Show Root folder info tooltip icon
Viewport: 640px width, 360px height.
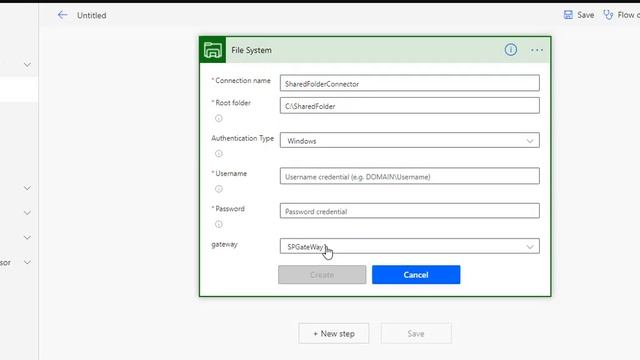tap(219, 118)
